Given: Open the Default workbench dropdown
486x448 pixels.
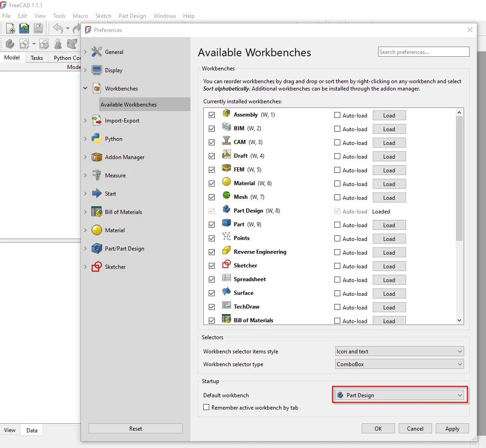Looking at the screenshot, I should tap(400, 395).
